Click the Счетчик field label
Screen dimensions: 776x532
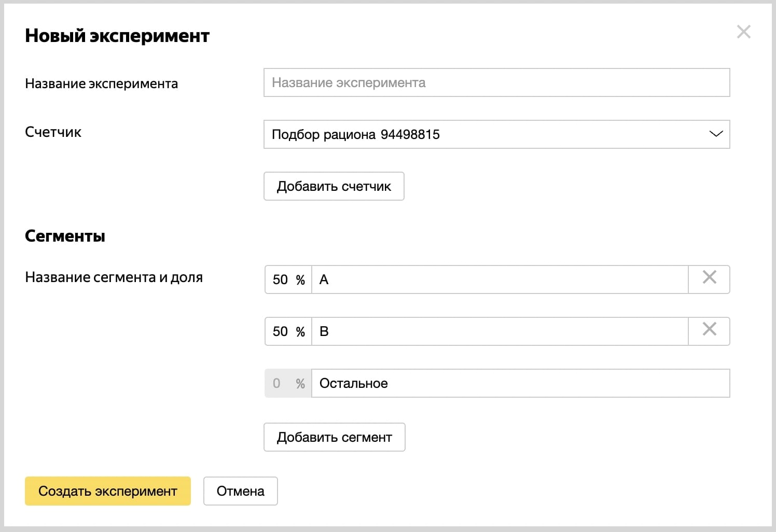pyautogui.click(x=53, y=132)
